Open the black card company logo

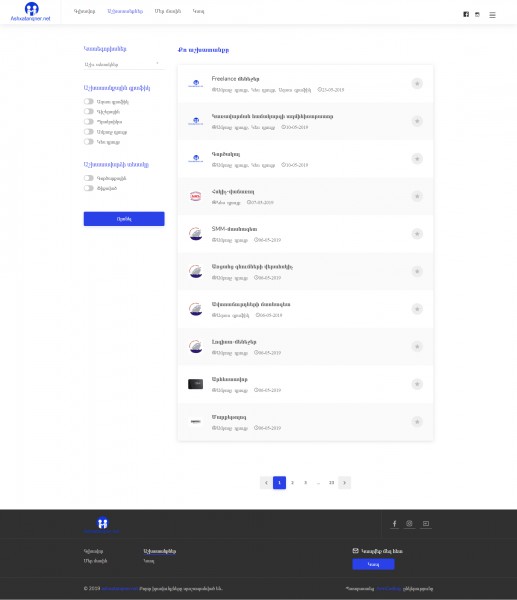coord(196,384)
